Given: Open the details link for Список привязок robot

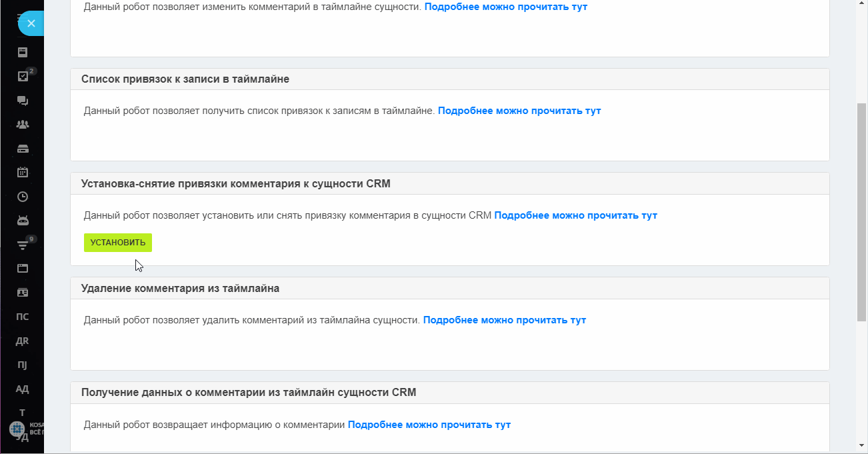Looking at the screenshot, I should (519, 111).
